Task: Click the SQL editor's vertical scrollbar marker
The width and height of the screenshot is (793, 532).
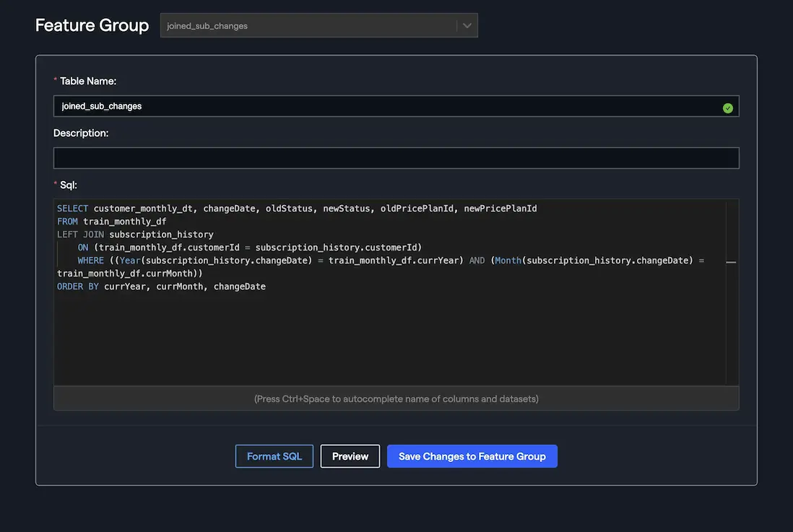Action: (x=731, y=263)
